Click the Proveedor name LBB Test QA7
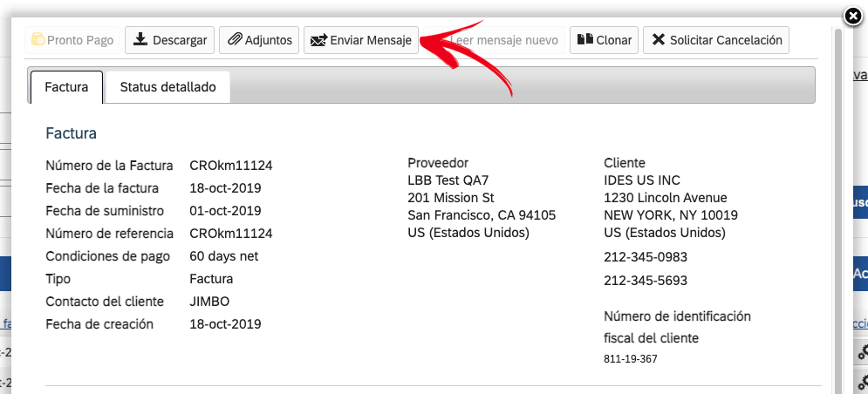The width and height of the screenshot is (868, 394). 448,180
